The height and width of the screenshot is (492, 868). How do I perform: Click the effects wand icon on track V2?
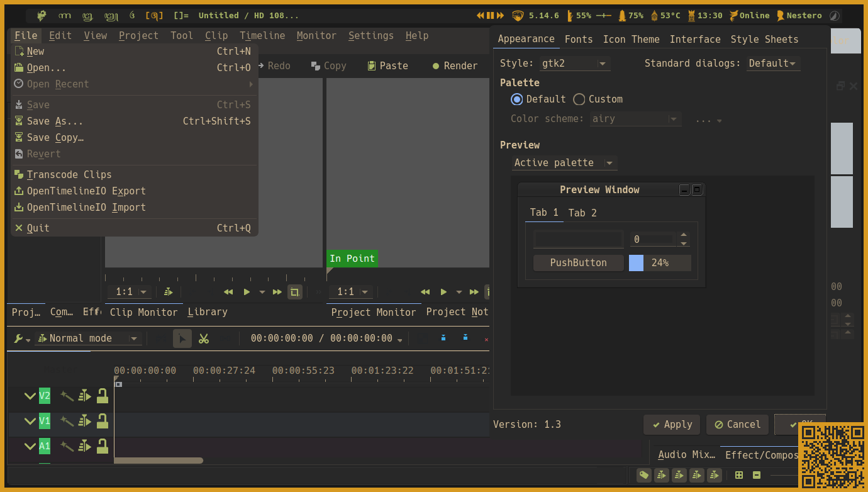67,396
